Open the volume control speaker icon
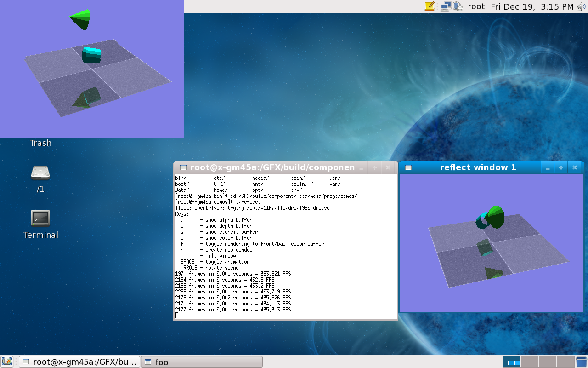This screenshot has height=368, width=588. [582, 6]
